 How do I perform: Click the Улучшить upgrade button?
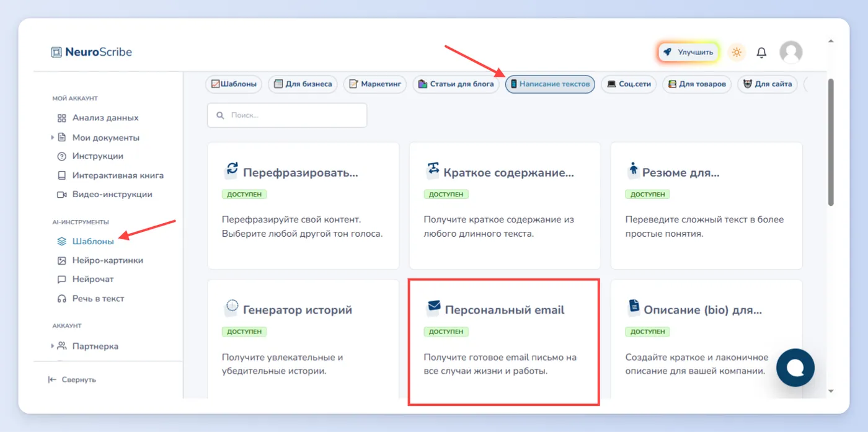click(x=688, y=53)
